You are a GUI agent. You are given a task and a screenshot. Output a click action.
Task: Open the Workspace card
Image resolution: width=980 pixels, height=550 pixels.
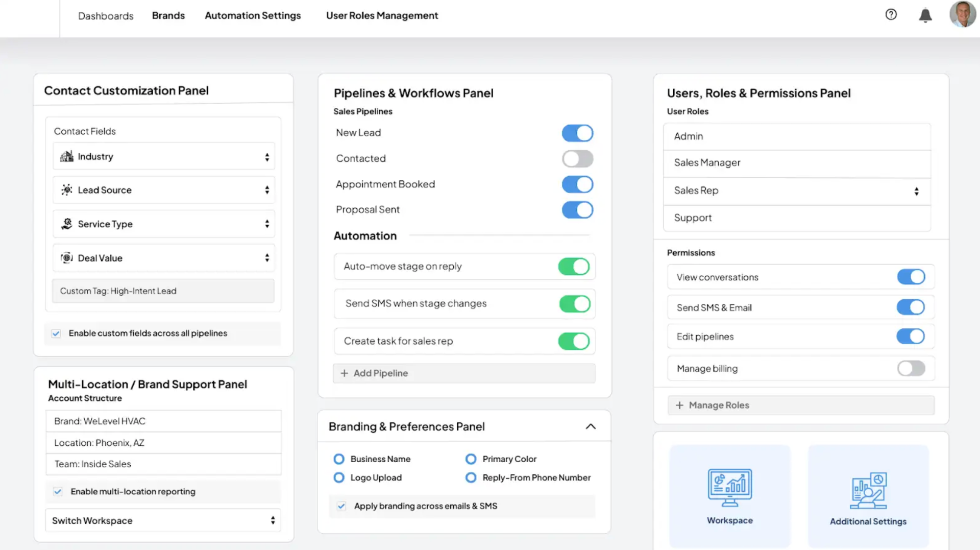coord(730,496)
